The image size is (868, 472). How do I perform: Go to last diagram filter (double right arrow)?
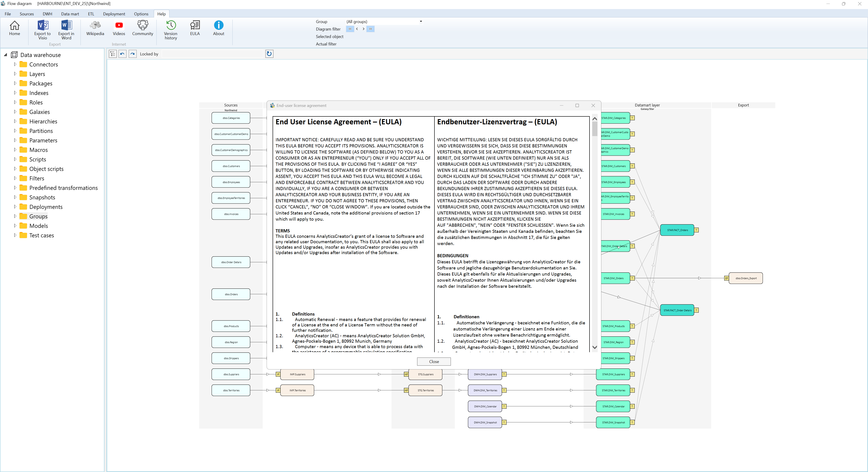click(370, 29)
